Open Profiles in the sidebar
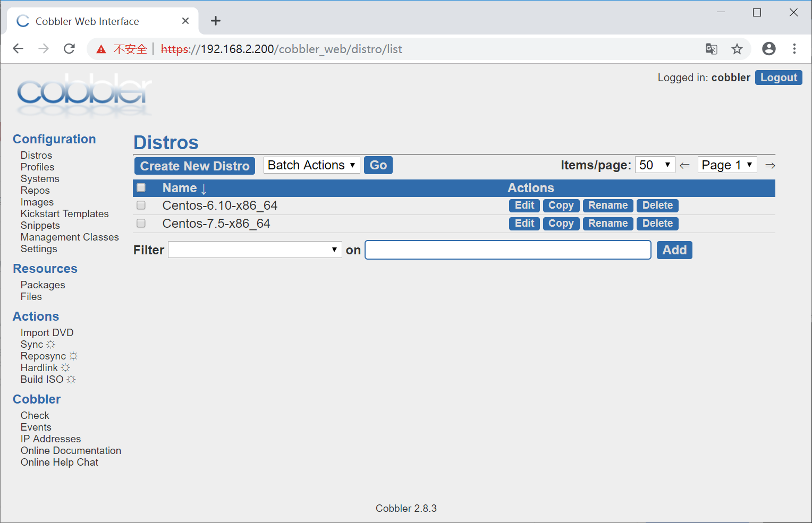The height and width of the screenshot is (523, 812). [37, 167]
